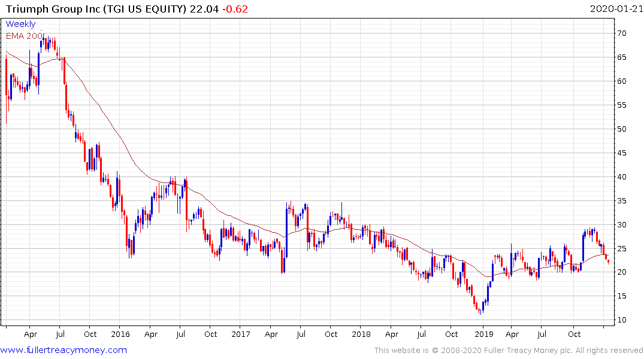Screen dimensions: 644x359
Task: Click the 2016 year label on time axis
Action: click(x=120, y=334)
